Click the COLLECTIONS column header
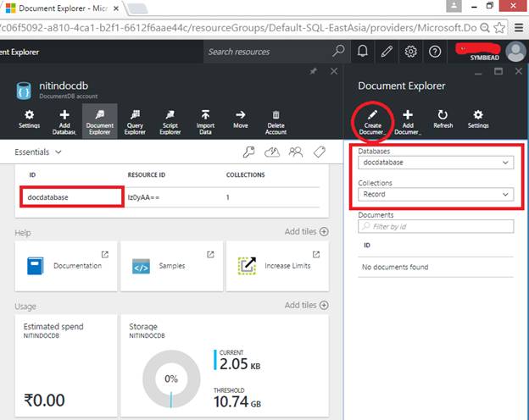Viewport: 529px width, 420px height. 245,175
